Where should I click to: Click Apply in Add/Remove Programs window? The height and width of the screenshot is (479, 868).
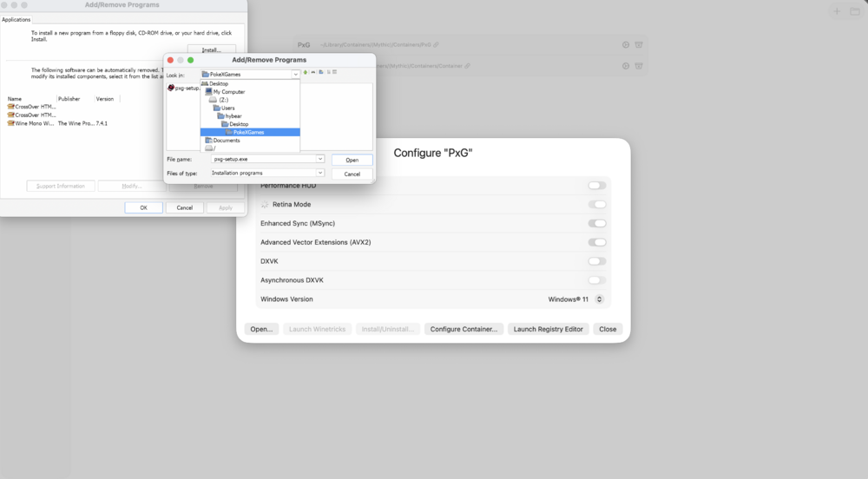click(226, 208)
